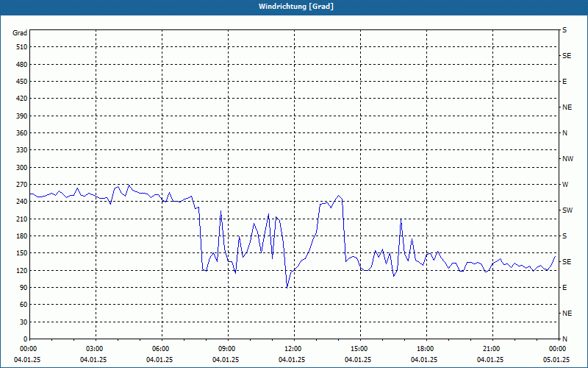Click the 60 y-axis tick label

tap(24, 305)
